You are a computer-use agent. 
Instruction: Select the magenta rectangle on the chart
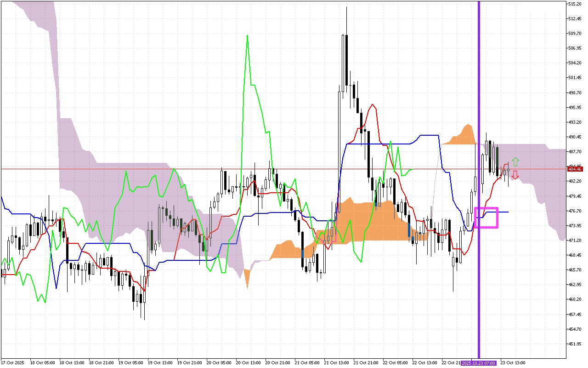point(486,218)
